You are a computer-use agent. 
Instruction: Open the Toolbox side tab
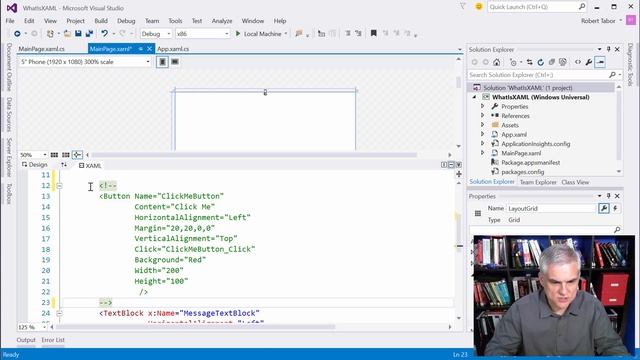[x=9, y=193]
